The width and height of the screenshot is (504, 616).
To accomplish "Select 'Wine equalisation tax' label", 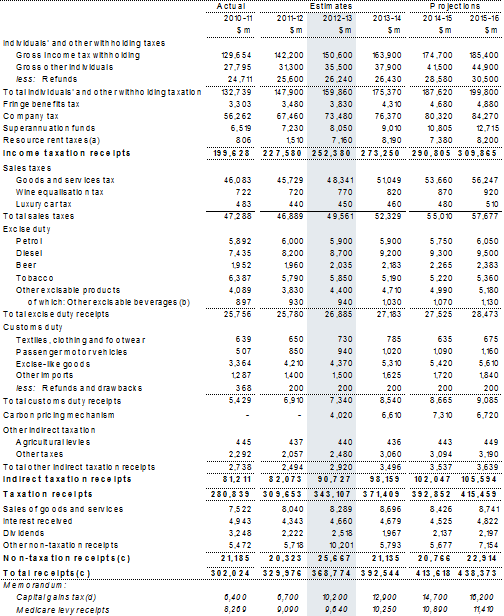I will [x=60, y=192].
